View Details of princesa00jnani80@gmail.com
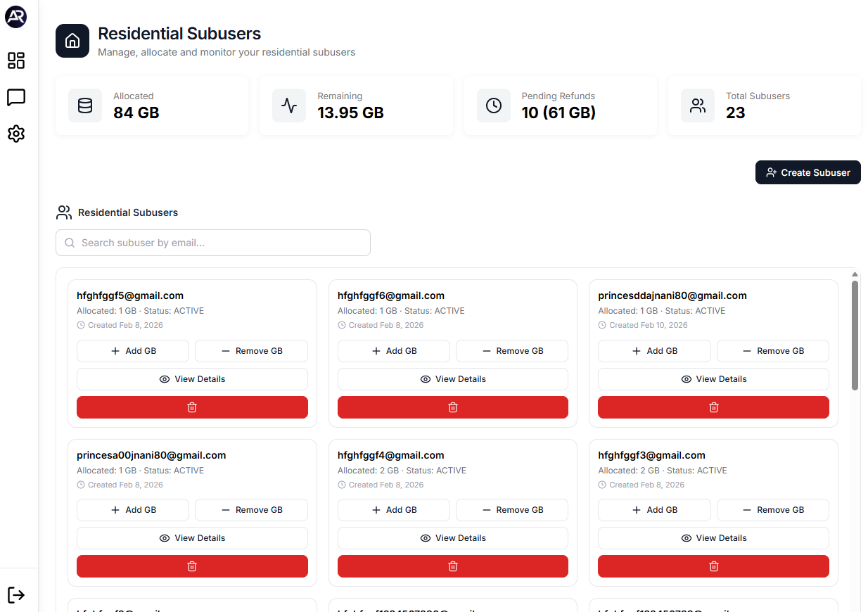Image resolution: width=868 pixels, height=612 pixels. click(192, 538)
